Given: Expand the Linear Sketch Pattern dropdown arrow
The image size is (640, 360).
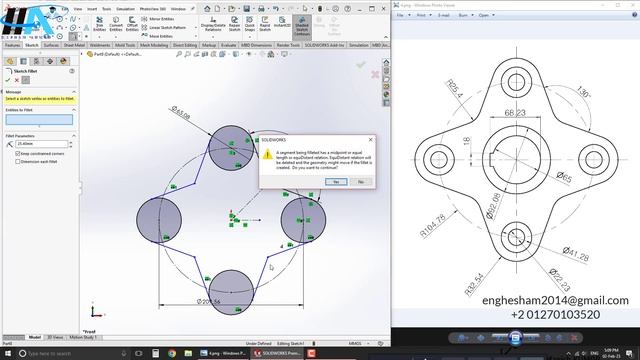Looking at the screenshot, I should point(196,27).
